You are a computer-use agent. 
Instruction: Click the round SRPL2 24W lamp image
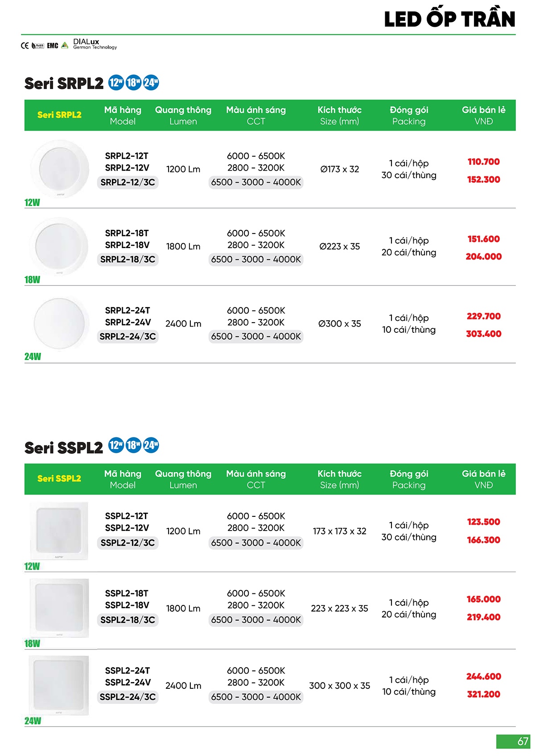coord(60,323)
